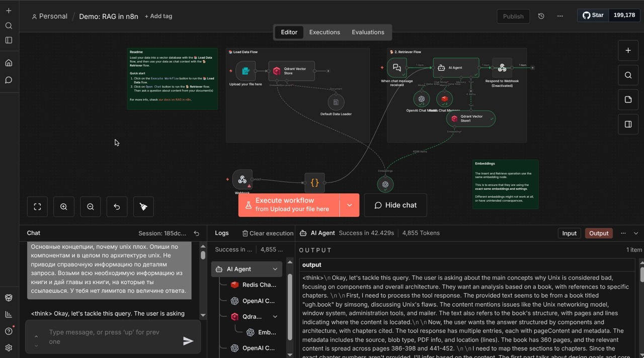
Task: Select the Embeddings OpenAI node at bottom
Action: 385,185
